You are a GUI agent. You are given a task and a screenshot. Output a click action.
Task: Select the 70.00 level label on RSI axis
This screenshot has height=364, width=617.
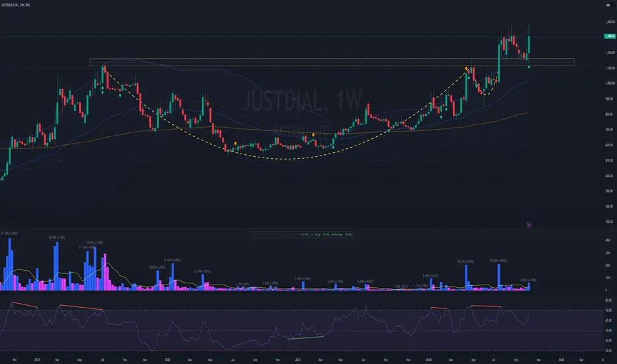tap(609, 310)
